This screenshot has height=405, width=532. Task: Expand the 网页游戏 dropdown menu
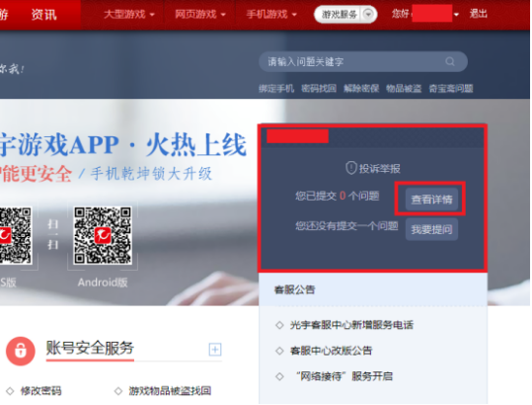tap(200, 14)
